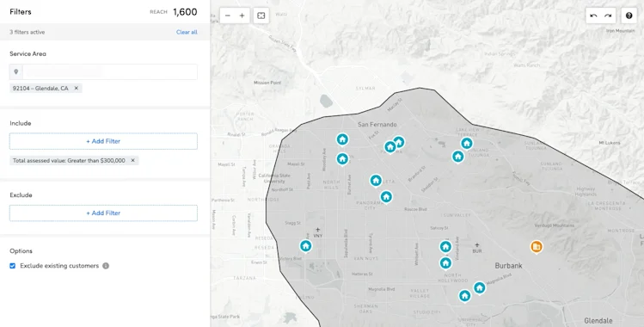Remove Total assessed value filter chip
Viewport: 644px width, 327px height.
(x=132, y=160)
